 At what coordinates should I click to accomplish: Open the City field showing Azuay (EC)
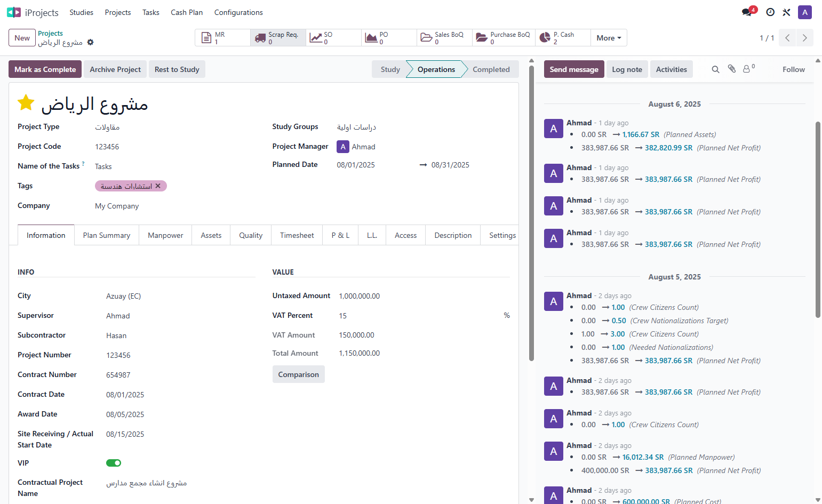pos(181,296)
